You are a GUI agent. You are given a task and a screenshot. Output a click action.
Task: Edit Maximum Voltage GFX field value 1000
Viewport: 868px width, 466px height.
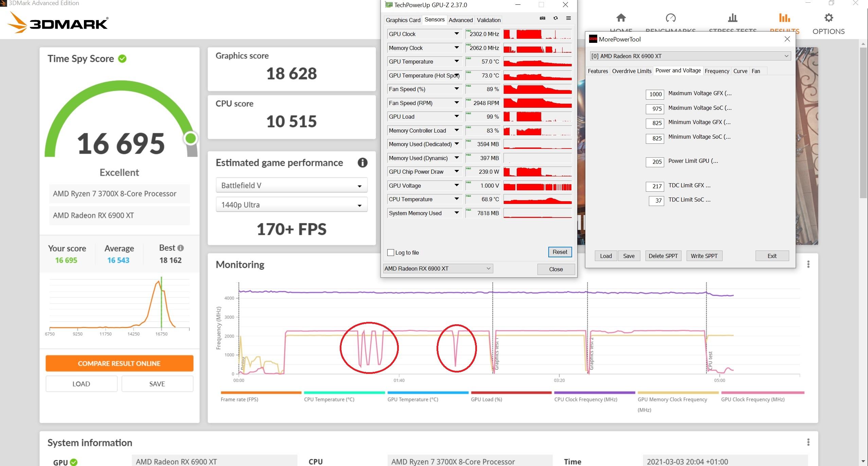[655, 94]
